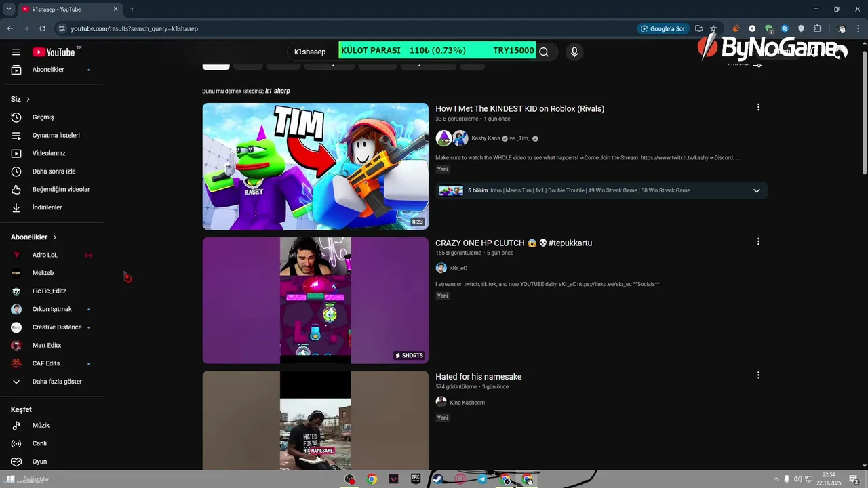The image size is (868, 488).
Task: Open Kashy Kans channel link
Action: click(x=486, y=138)
